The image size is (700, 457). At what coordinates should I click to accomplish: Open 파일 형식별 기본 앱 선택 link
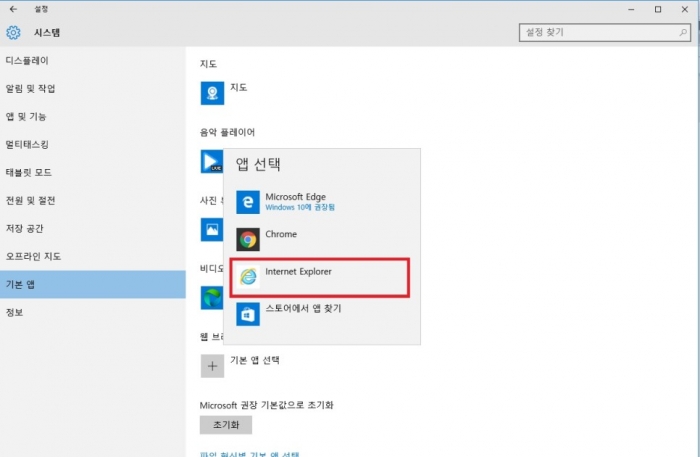(250, 454)
